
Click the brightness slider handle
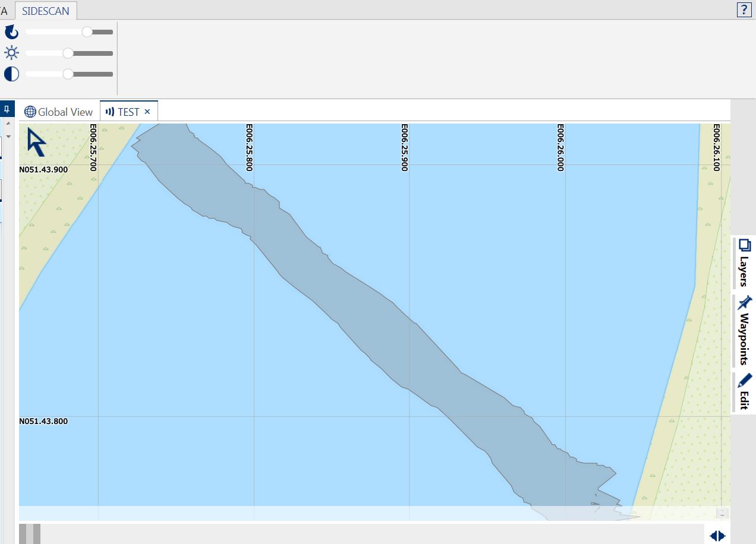68,53
